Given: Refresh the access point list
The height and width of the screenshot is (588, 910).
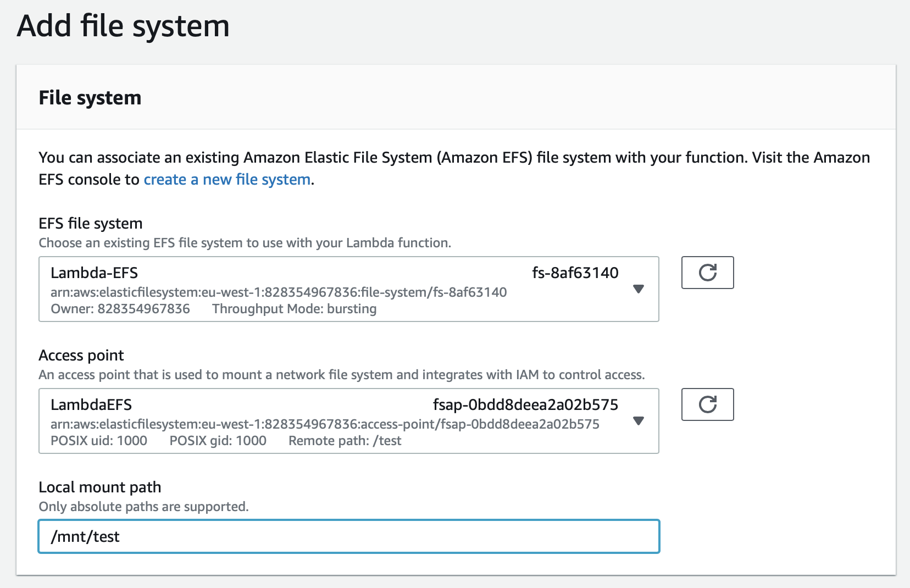Looking at the screenshot, I should point(707,404).
